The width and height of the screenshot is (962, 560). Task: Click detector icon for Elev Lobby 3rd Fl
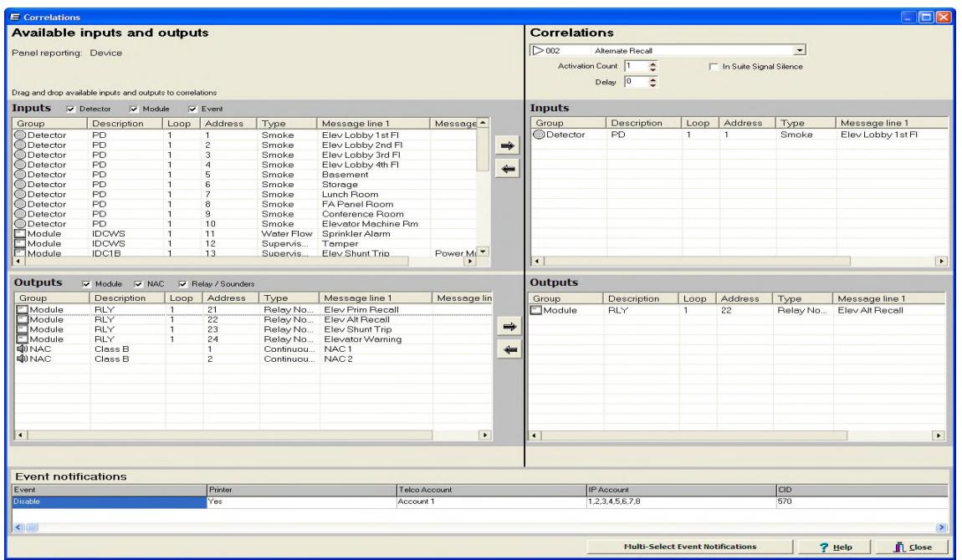[20, 155]
